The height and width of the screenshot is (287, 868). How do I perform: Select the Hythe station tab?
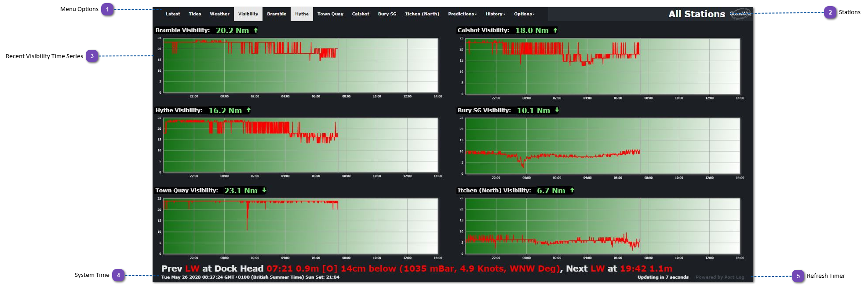click(302, 14)
